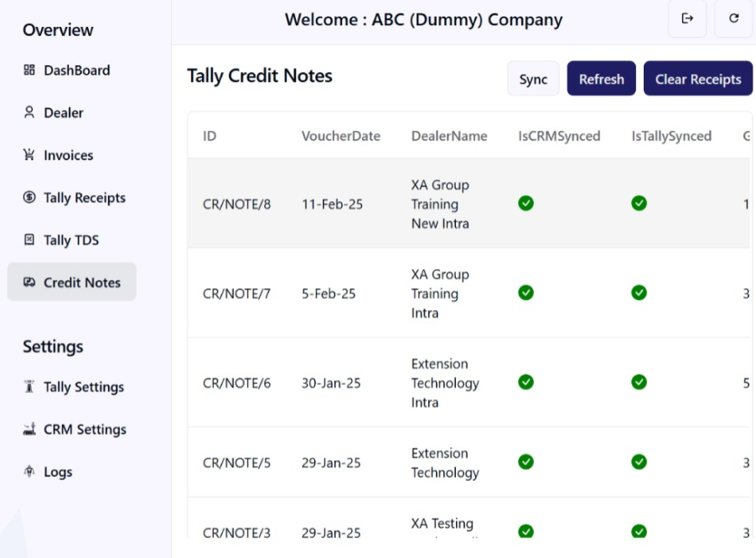Screen dimensions: 756x558
Task: Click IsCRMSynced checkmark for CR/NOTE/8
Action: [526, 203]
